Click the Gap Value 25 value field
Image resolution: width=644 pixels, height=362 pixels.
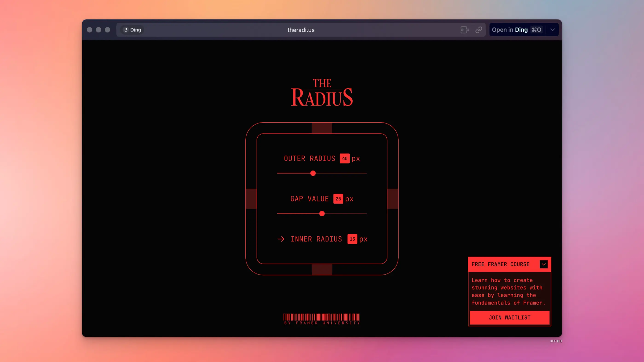(338, 199)
